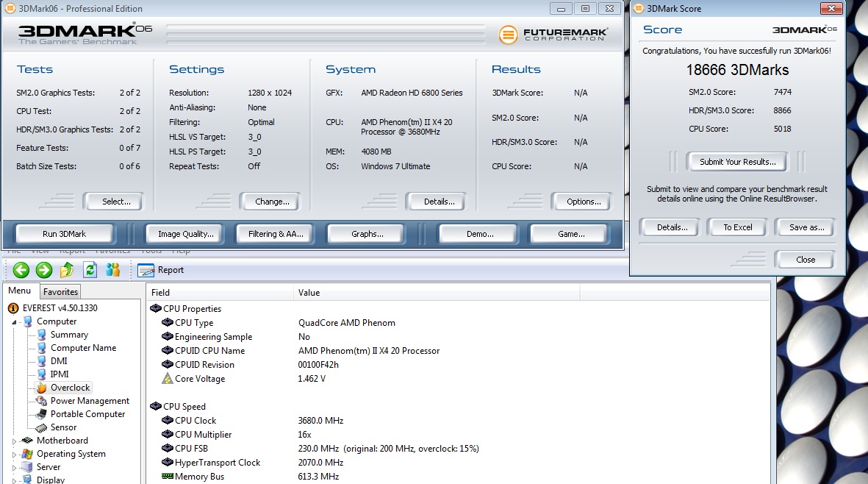The height and width of the screenshot is (484, 868).
Task: Click Details button under System
Action: [x=437, y=202]
